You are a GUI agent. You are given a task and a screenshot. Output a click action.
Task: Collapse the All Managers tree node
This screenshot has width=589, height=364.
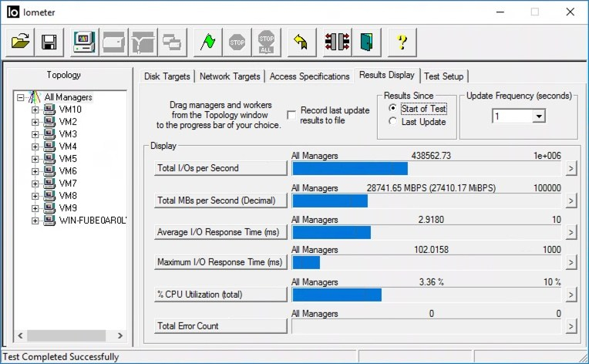tap(20, 98)
